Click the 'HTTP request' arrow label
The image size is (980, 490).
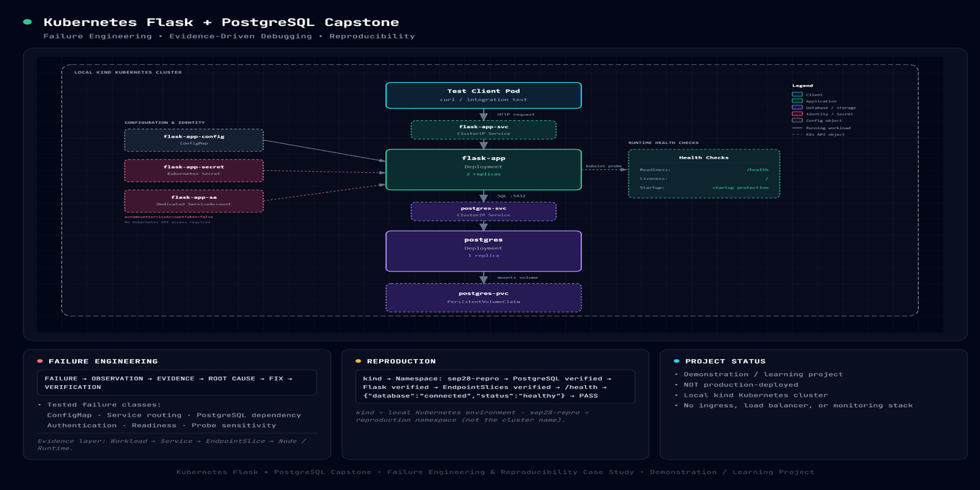516,114
